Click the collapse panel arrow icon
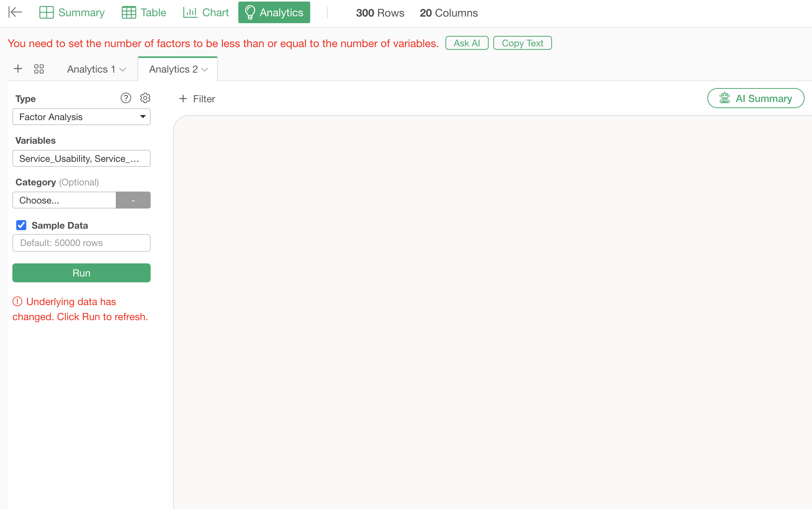Viewport: 812px width, 509px height. pos(15,12)
